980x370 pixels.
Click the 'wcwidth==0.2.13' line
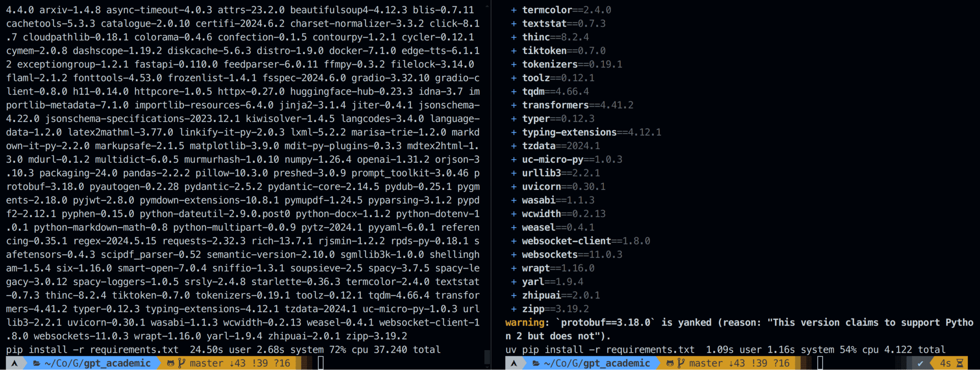(558, 214)
